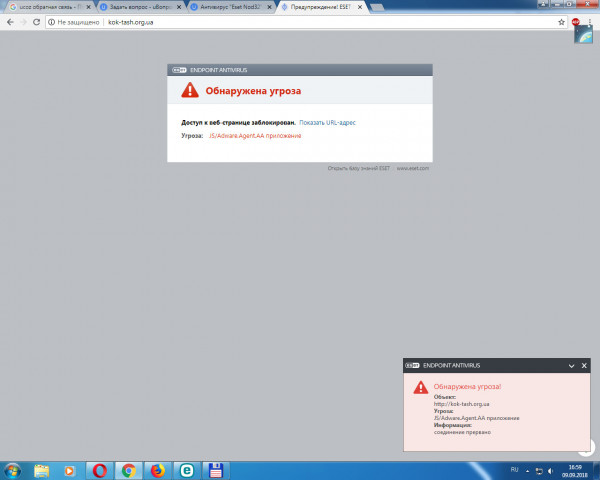Switch to Google Chrome in the taskbar
The image size is (600, 480).
coord(129,470)
